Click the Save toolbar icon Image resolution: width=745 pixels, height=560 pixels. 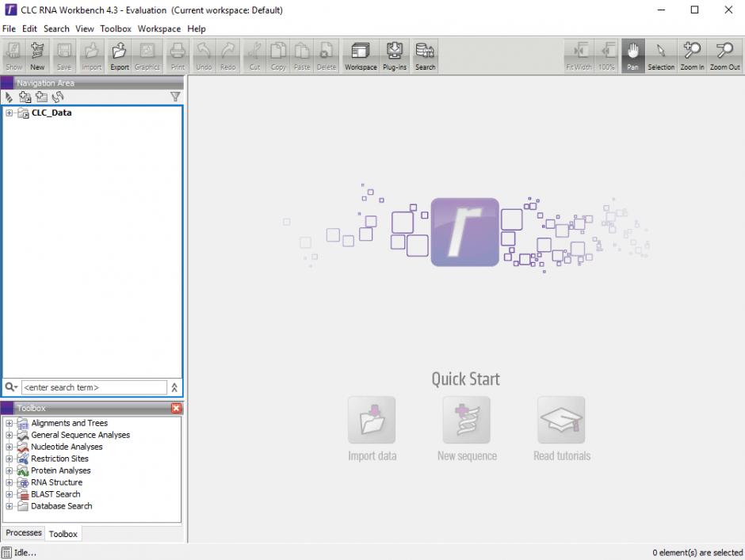(63, 56)
